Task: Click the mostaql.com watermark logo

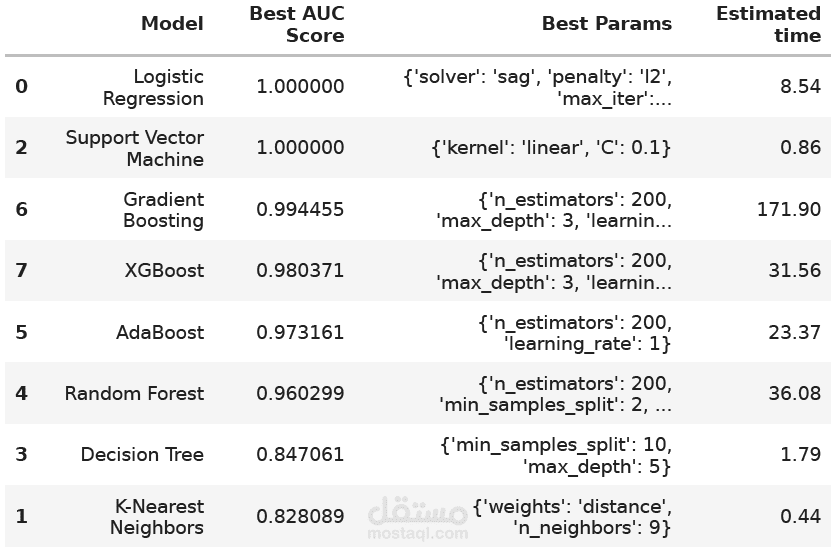Action: (418, 518)
